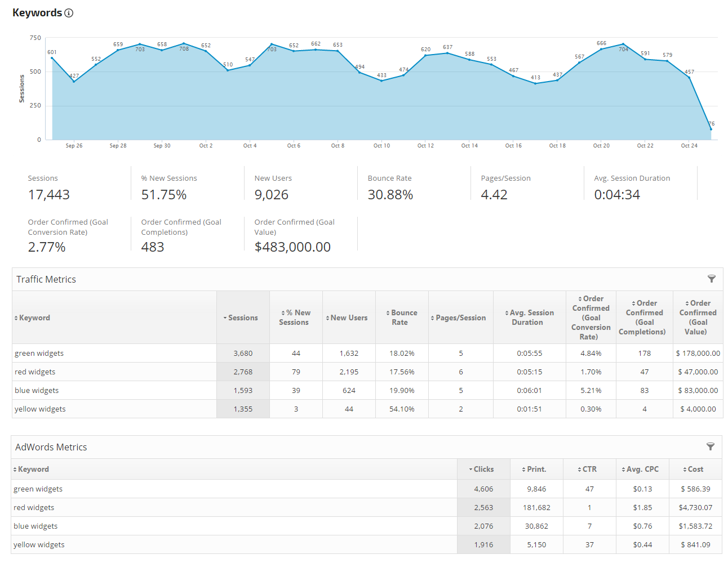Click the 76 sessions final chart point
728x563 pixels.
711,129
